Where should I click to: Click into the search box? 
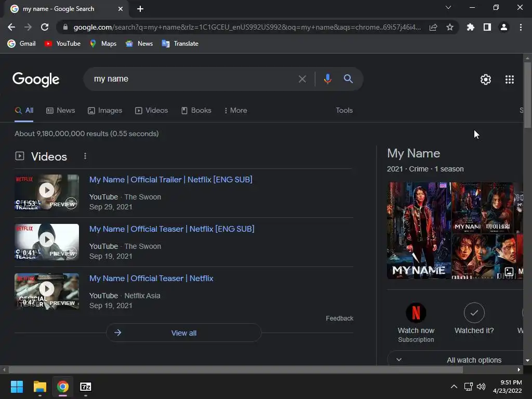point(190,79)
